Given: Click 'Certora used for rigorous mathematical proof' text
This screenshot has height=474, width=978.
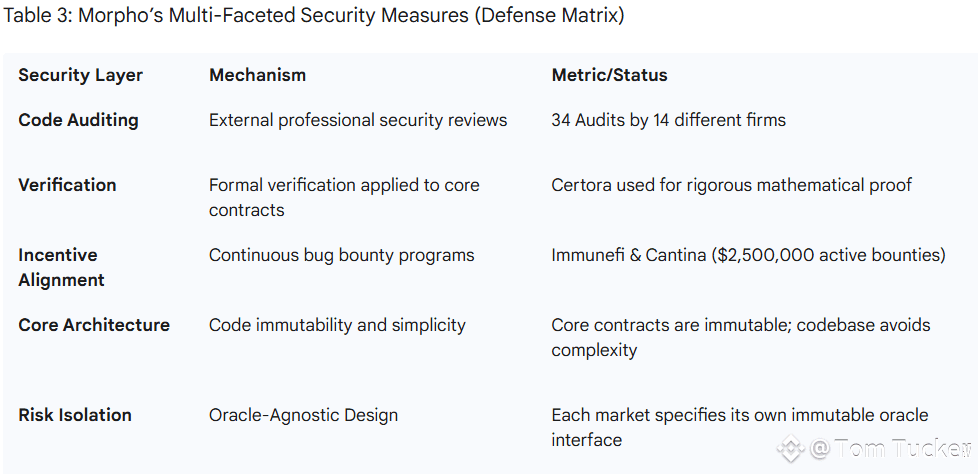Looking at the screenshot, I should point(732,185).
